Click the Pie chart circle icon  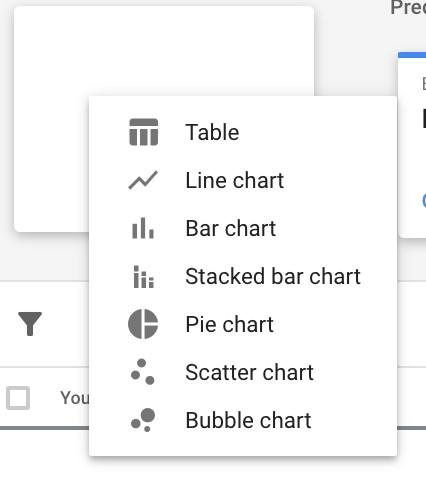[143, 324]
